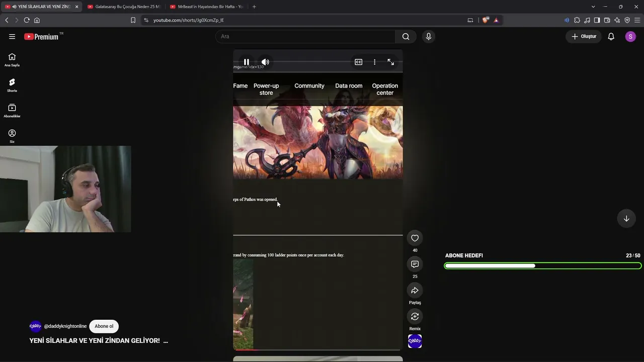
Task: Click the Oluştur create button
Action: pyautogui.click(x=584, y=36)
